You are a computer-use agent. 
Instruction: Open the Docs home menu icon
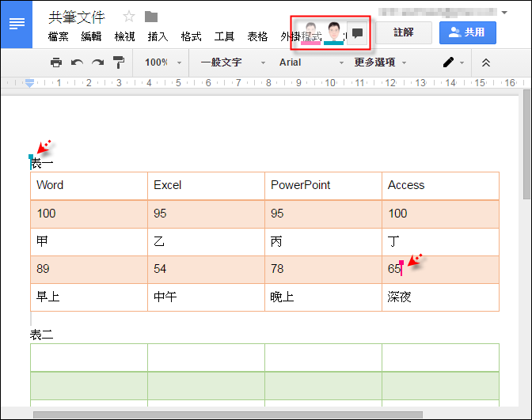point(17,24)
